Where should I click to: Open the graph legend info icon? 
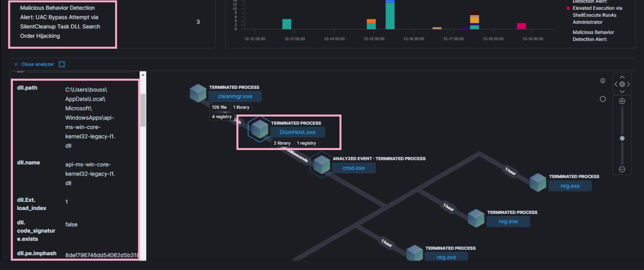[603, 81]
